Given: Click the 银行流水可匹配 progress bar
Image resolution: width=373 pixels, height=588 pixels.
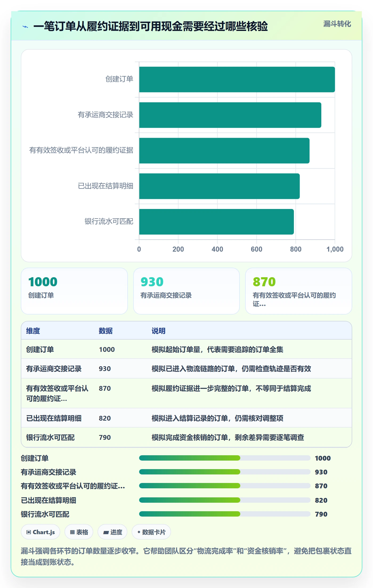Looking at the screenshot, I should (225, 514).
